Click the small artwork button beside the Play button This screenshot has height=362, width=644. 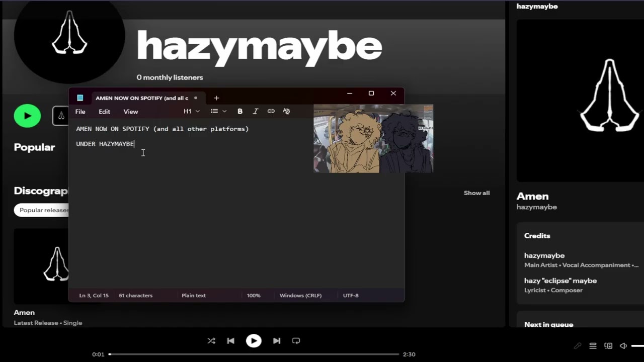click(x=60, y=116)
